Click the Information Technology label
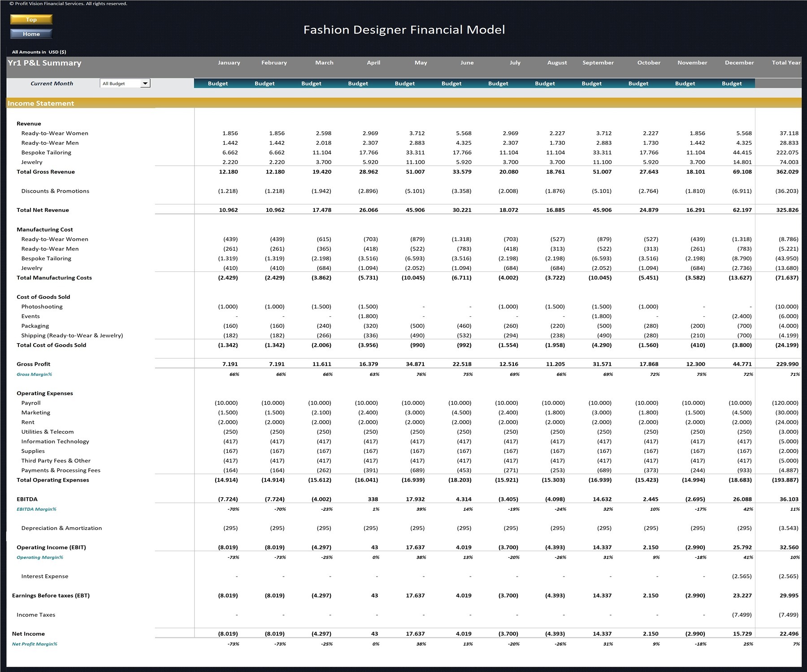Screen dimensions: 807x672 pos(55,441)
